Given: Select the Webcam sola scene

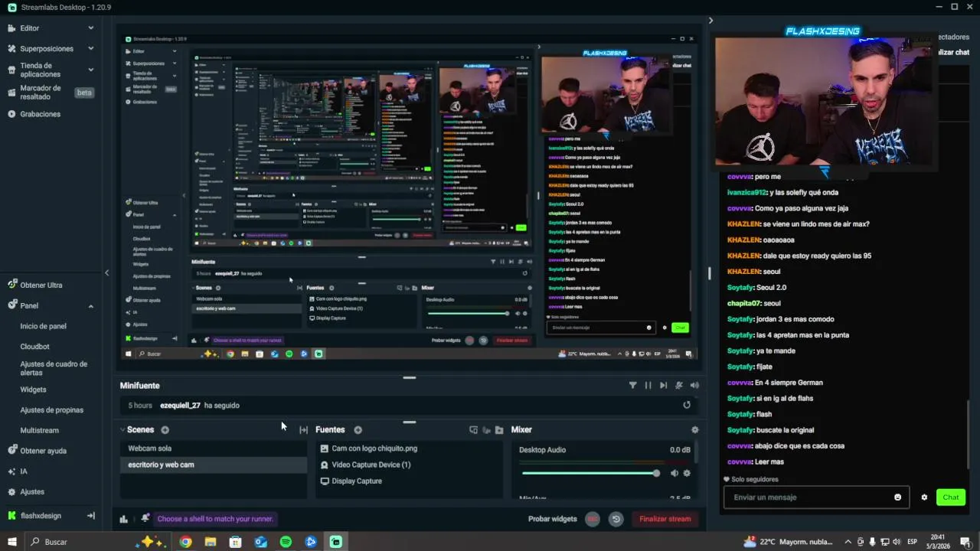Looking at the screenshot, I should [x=214, y=448].
